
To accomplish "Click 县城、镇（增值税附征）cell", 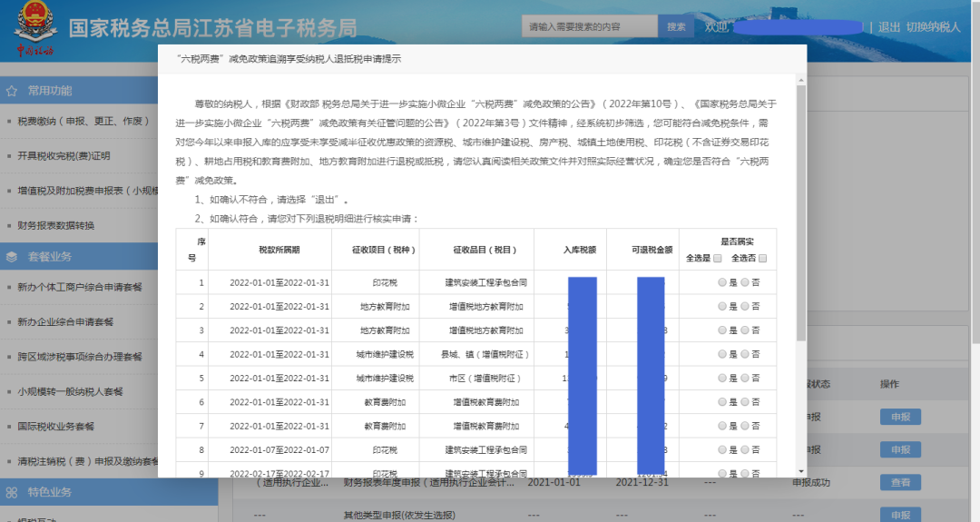I will [x=485, y=354].
